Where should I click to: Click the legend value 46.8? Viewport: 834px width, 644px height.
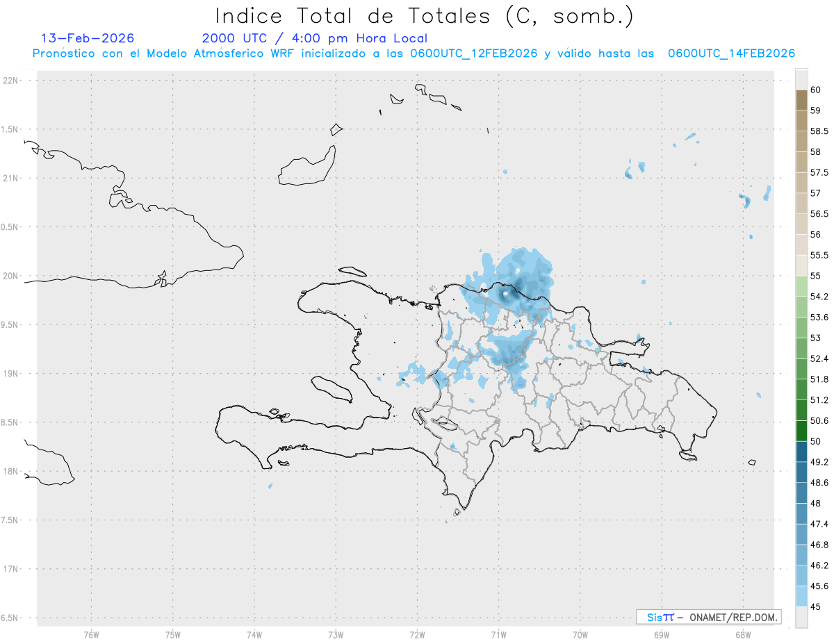820,545
